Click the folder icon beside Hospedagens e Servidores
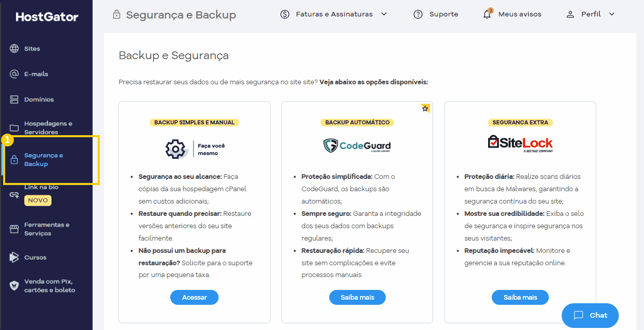Image resolution: width=644 pixels, height=330 pixels. [14, 128]
